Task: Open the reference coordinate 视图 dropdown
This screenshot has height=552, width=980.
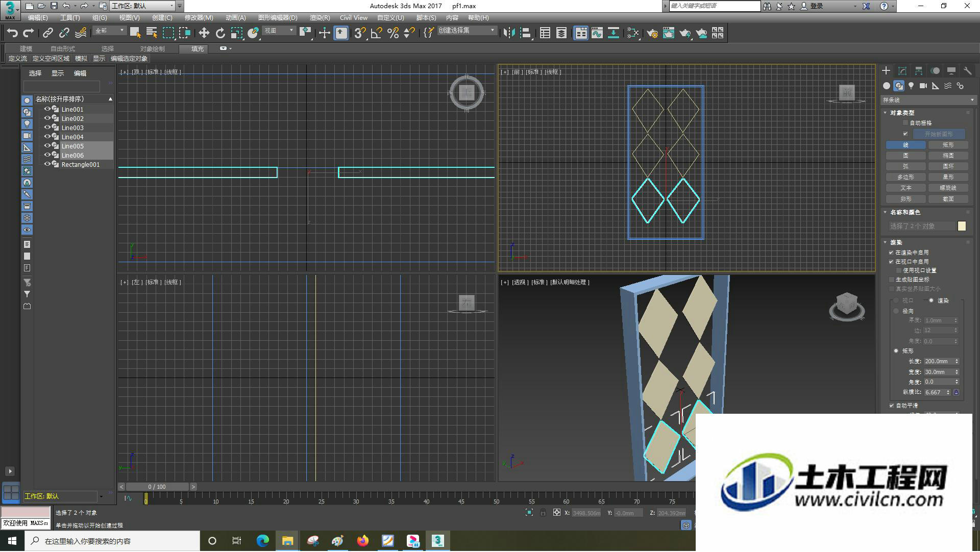Action: click(279, 31)
